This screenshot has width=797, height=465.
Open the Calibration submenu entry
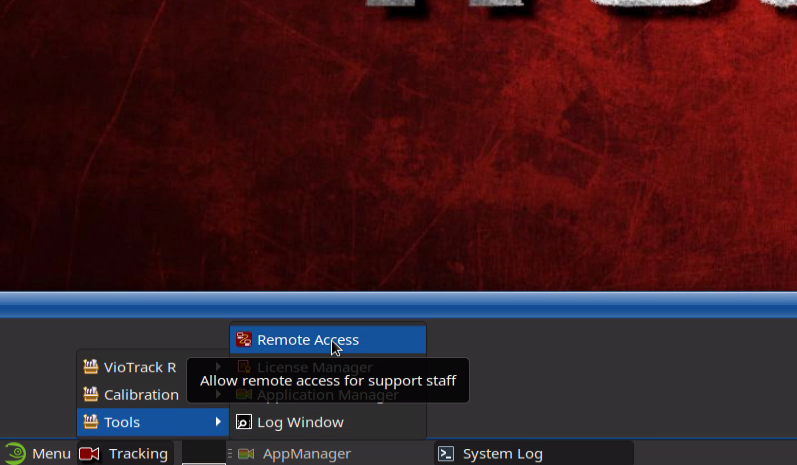141,394
